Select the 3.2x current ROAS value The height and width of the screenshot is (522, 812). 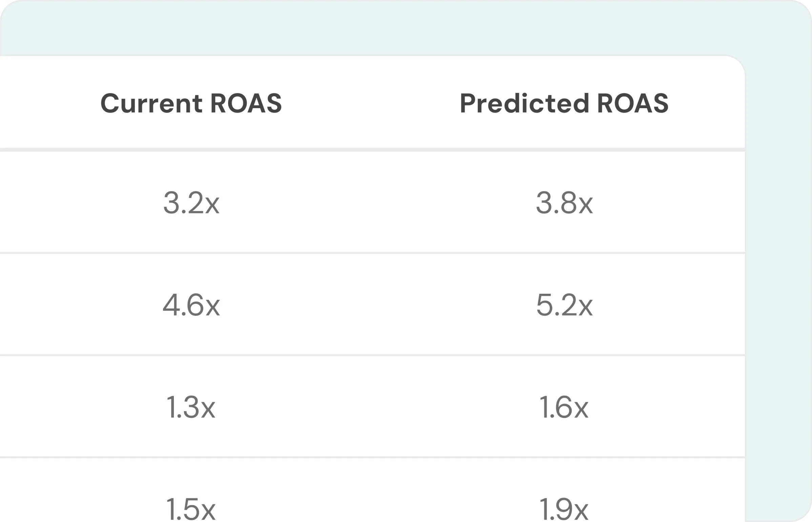191,202
